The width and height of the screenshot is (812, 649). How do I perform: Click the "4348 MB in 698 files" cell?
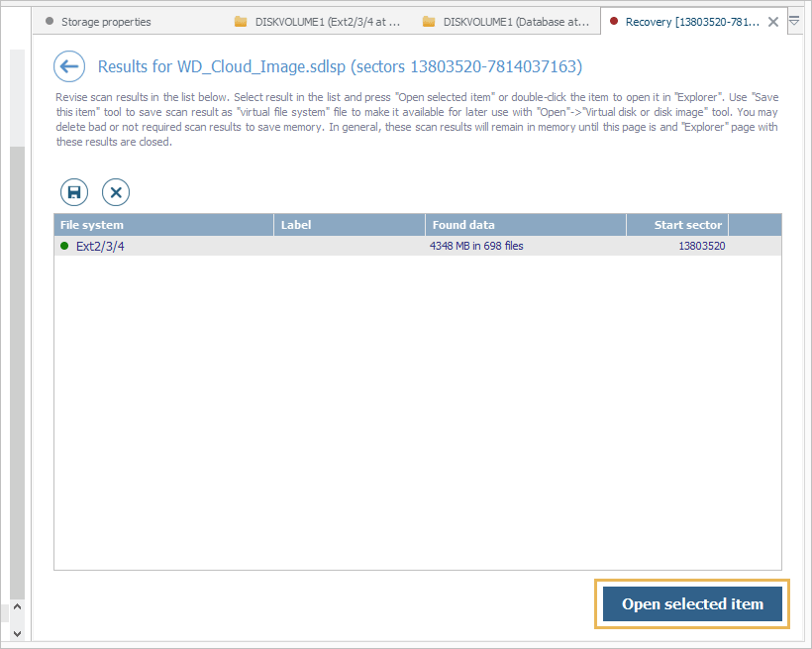[x=476, y=246]
